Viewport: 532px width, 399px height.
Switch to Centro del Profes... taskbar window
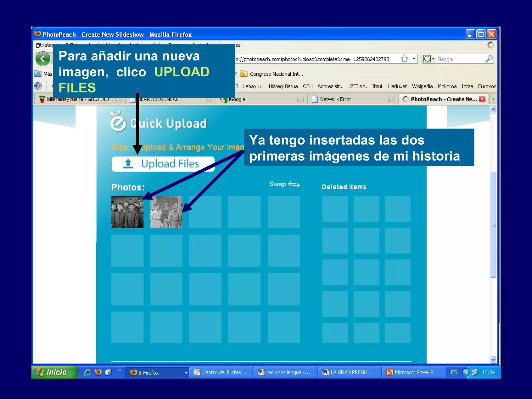coord(221,373)
